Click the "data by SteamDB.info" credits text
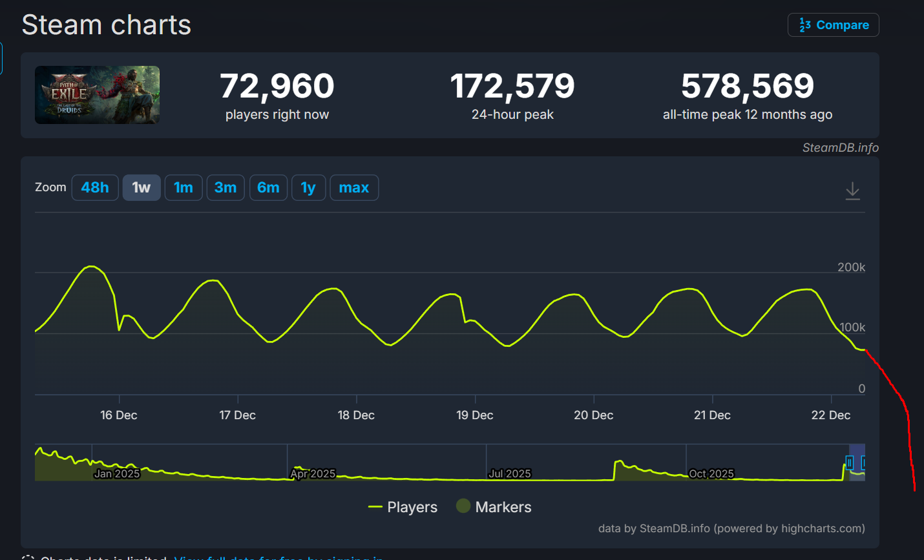Screen dimensions: 924x560 [731, 528]
